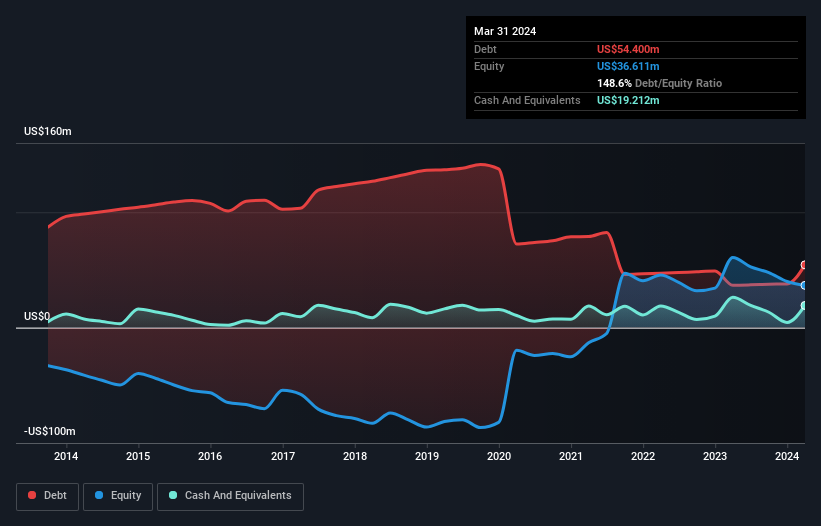Screen dimensions: 821x526
Task: Click the blue Equity legend dot
Action: [99, 495]
